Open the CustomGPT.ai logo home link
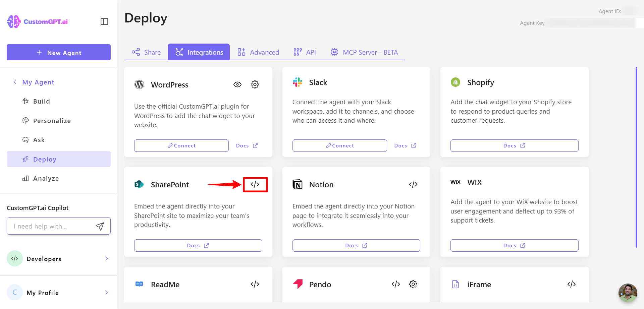Image resolution: width=644 pixels, height=309 pixels. click(37, 21)
